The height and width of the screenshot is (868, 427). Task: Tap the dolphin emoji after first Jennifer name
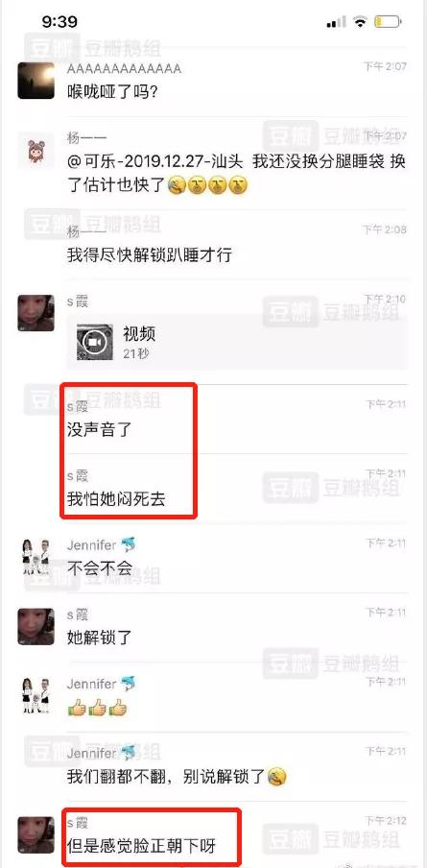(128, 544)
